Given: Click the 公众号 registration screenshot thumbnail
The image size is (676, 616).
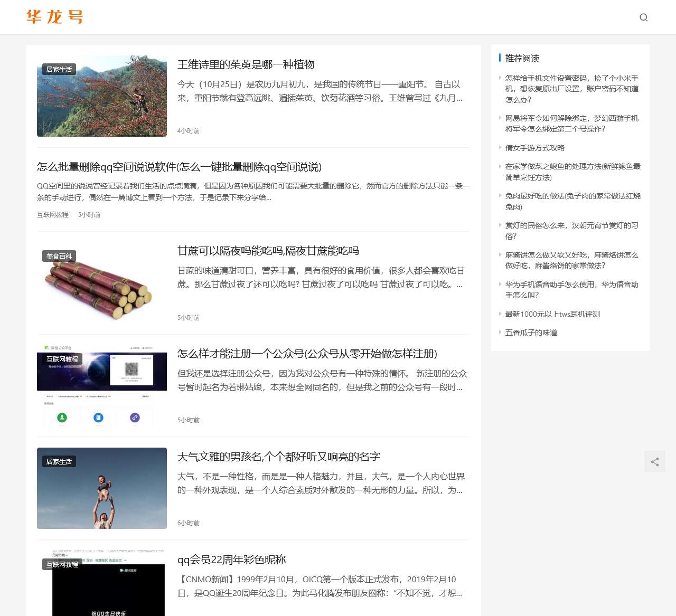Looking at the screenshot, I should click(102, 386).
